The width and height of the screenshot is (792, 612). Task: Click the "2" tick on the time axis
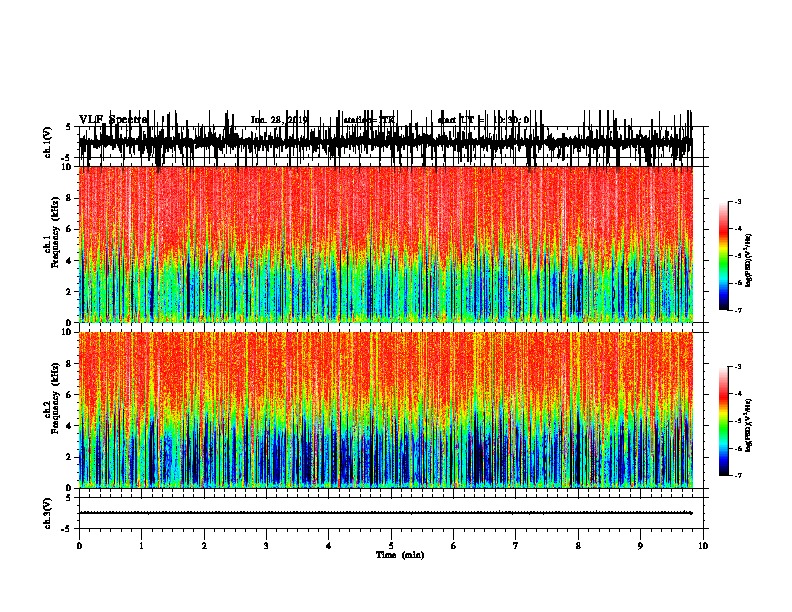204,545
